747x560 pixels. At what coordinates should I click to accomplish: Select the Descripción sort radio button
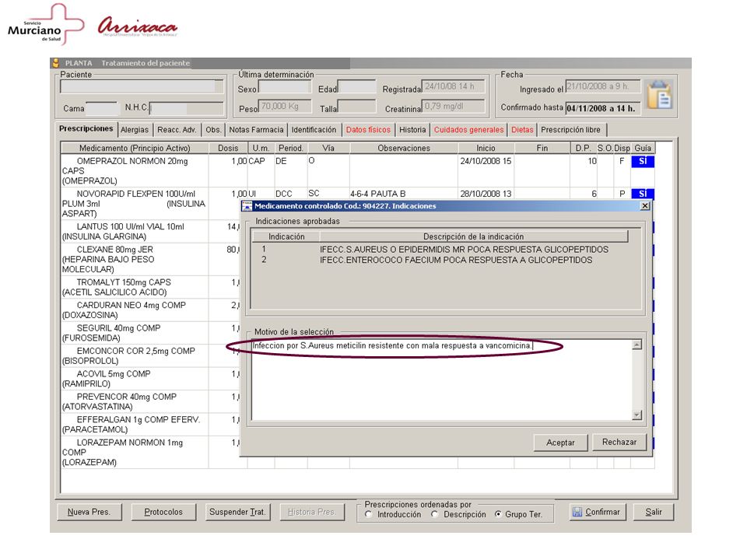(434, 514)
